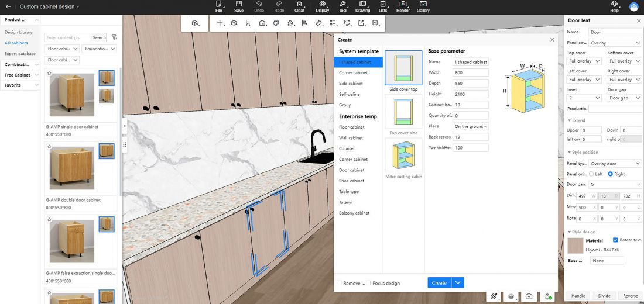Click the Reverse button

631,296
